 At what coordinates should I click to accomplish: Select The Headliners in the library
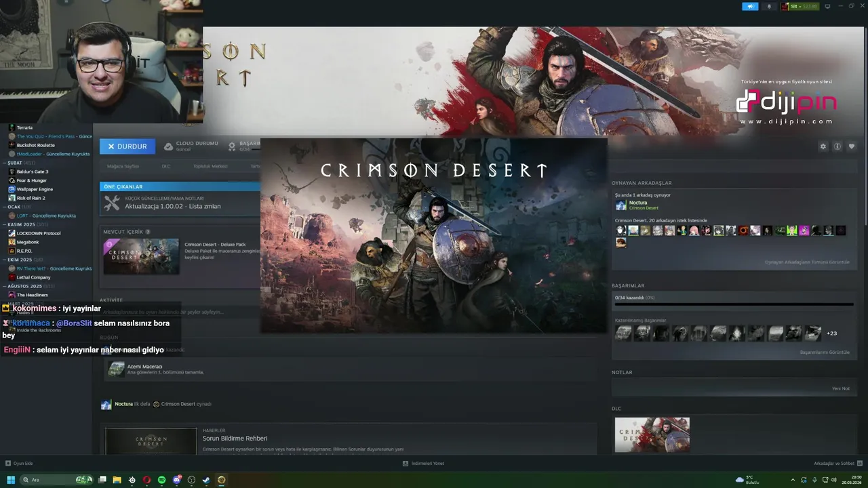(x=32, y=295)
